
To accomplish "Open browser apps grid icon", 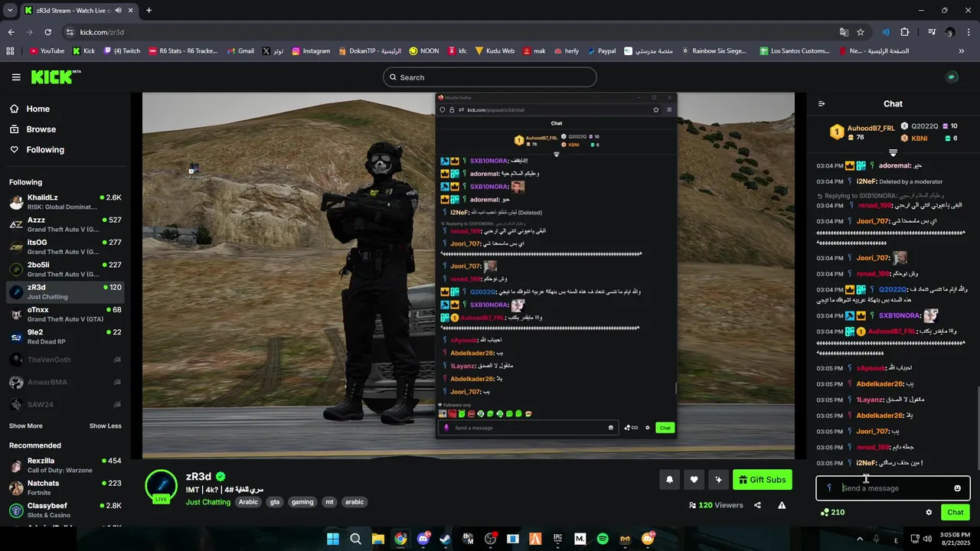I will (x=10, y=51).
